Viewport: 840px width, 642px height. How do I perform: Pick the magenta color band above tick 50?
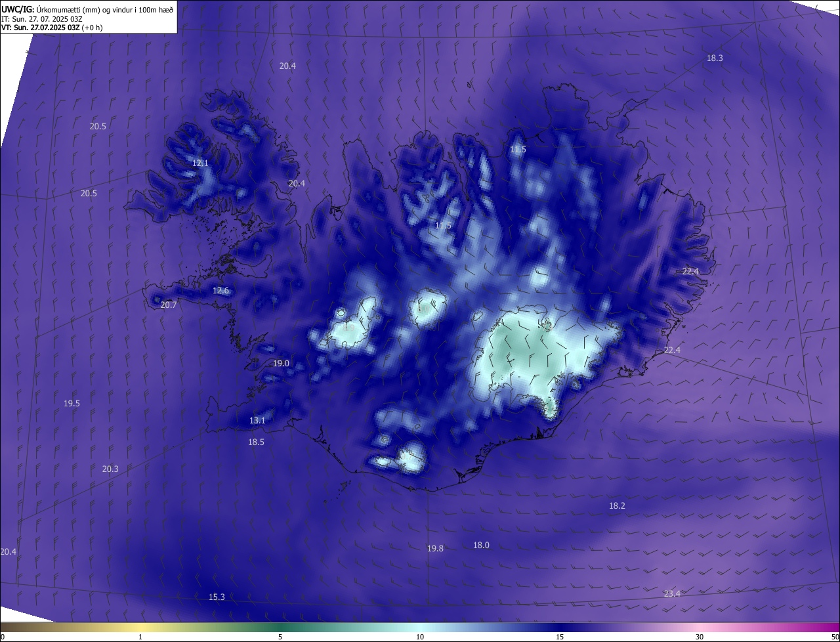click(832, 627)
